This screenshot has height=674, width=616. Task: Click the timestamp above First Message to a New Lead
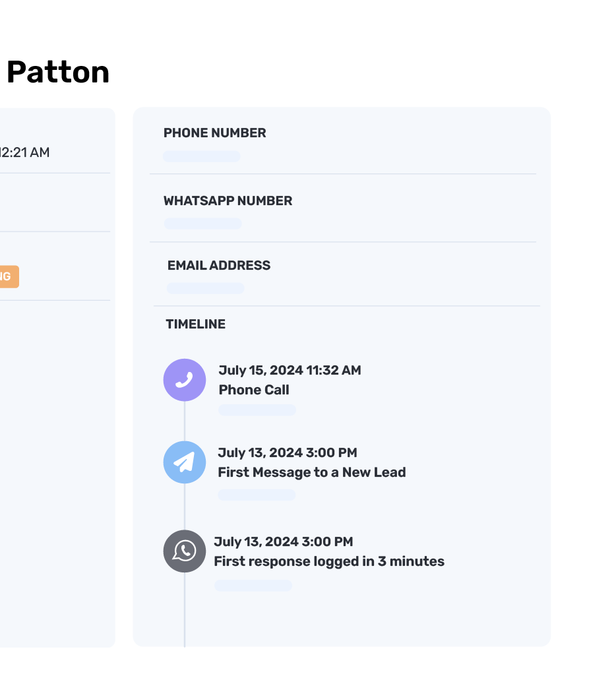tap(287, 453)
